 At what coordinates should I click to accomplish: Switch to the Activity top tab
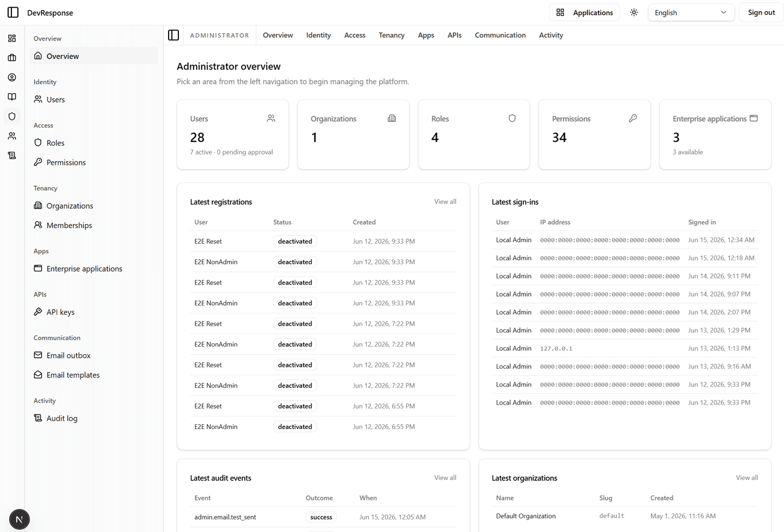click(x=551, y=35)
